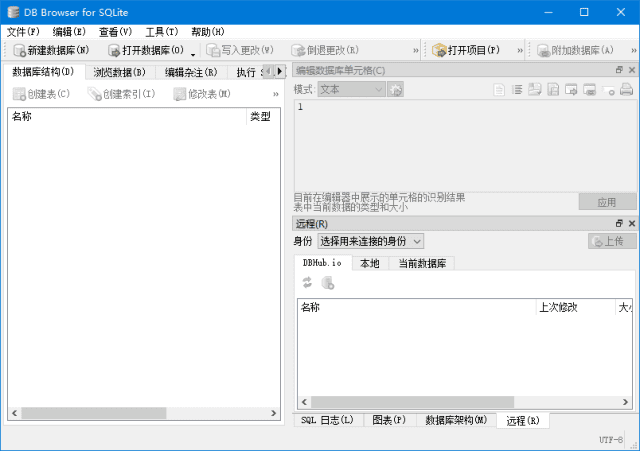Click the remote list horizontal scrollbar
This screenshot has width=640, height=451.
(412, 402)
